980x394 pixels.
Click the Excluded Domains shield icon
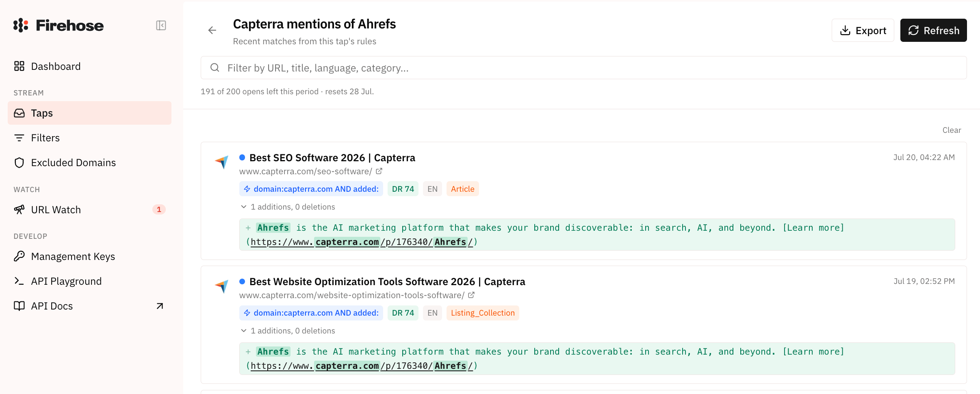coord(19,162)
